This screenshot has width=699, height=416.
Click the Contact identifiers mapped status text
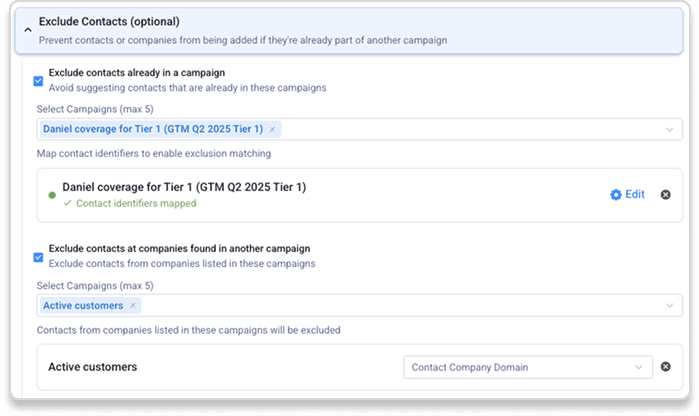point(136,204)
